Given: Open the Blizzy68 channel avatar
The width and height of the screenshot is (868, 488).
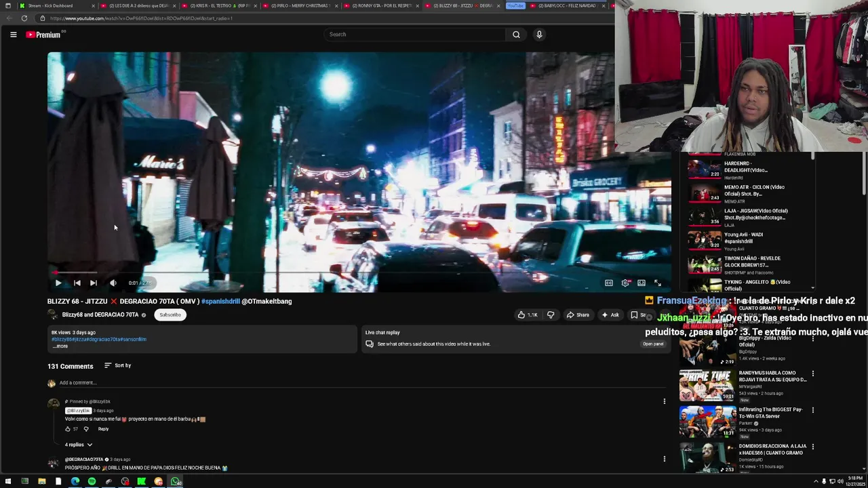Looking at the screenshot, I should 52,315.
